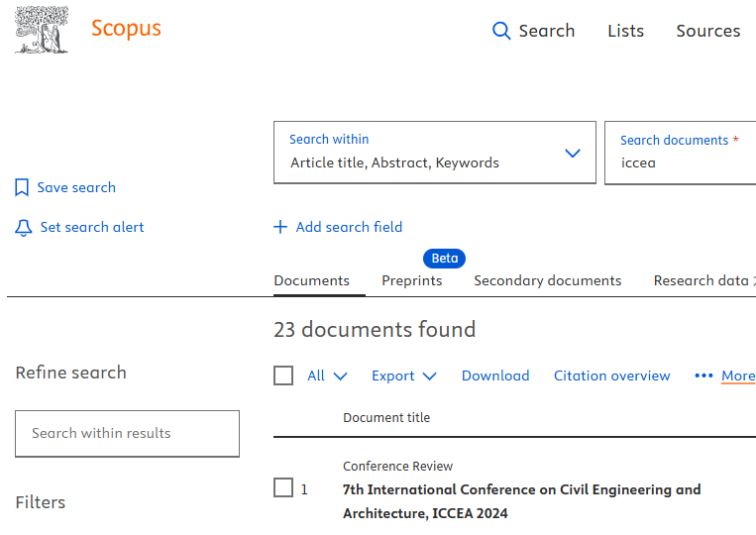Screen dimensions: 756x535
Task: Click the magnifying glass Search icon
Action: tap(501, 31)
